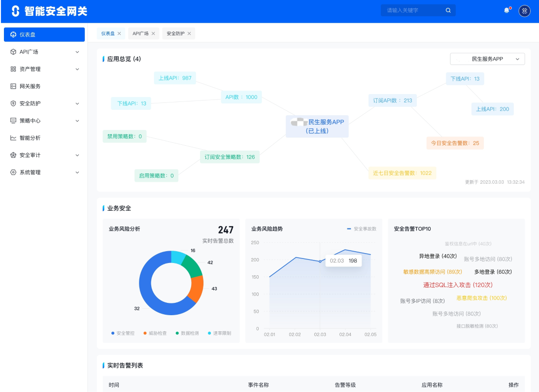Toggle 安全管控 legend item in donut chart
Viewport: 539px width, 392px height.
[x=124, y=333]
